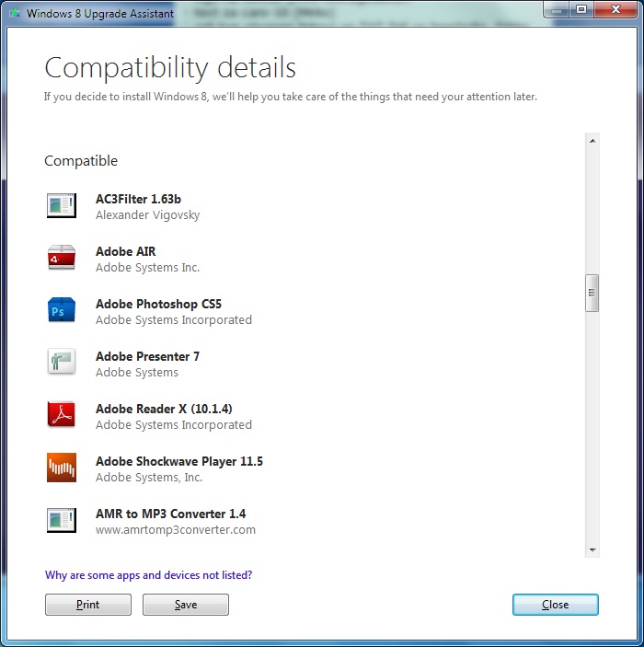Click the scrollbar up arrow

(x=592, y=141)
